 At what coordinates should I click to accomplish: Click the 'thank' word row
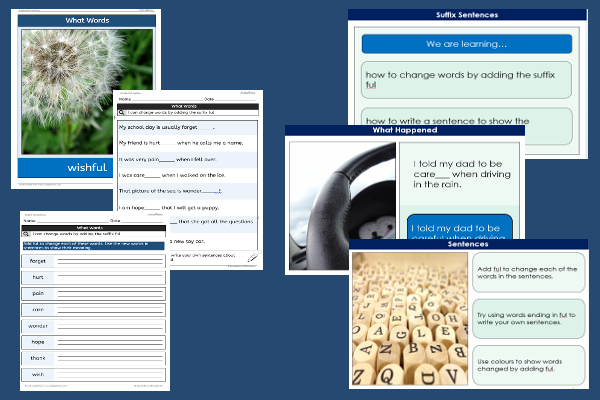tap(93, 358)
